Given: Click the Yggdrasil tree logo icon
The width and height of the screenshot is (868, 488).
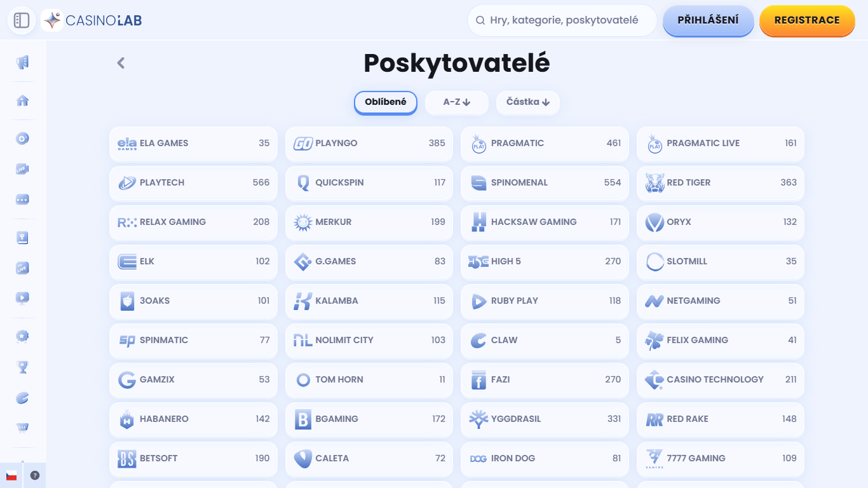Looking at the screenshot, I should coord(478,419).
